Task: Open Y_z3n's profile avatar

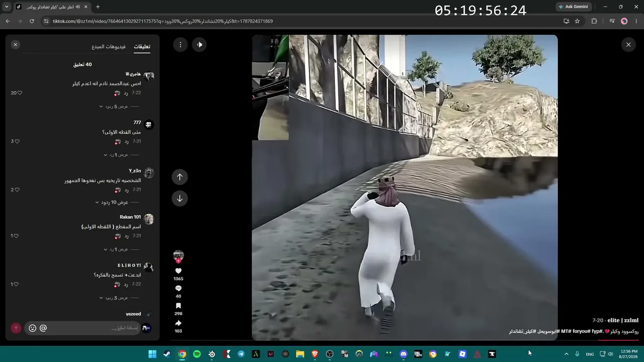Action: (x=148, y=172)
